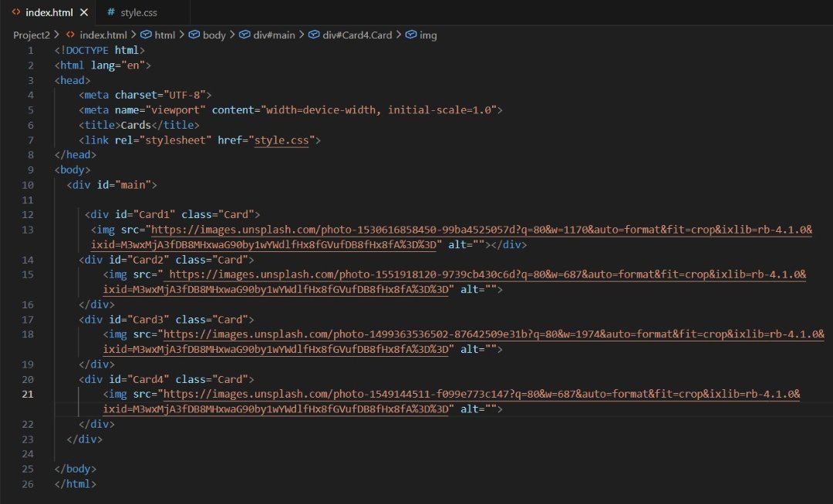This screenshot has height=504, width=833.
Task: Select div#main in the breadcrumb
Action: [x=274, y=35]
